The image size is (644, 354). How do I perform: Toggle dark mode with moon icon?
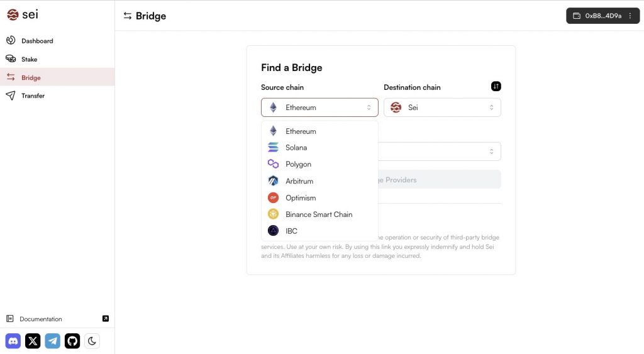click(x=92, y=341)
